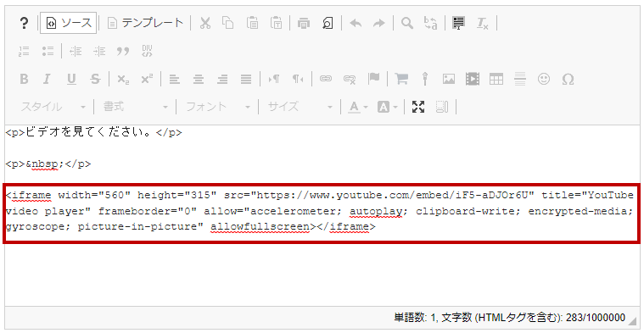Click the Block Quote icon
Screen dimensions: 644x333
click(123, 51)
